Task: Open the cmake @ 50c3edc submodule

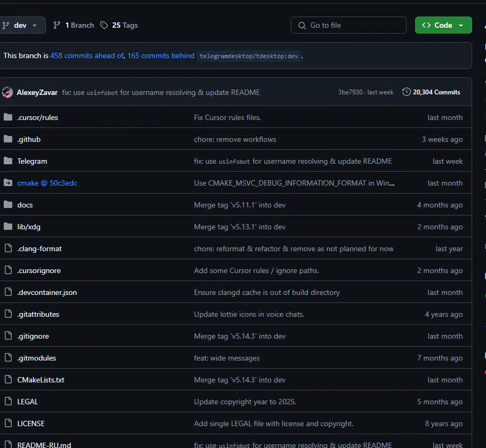Action: coord(47,183)
